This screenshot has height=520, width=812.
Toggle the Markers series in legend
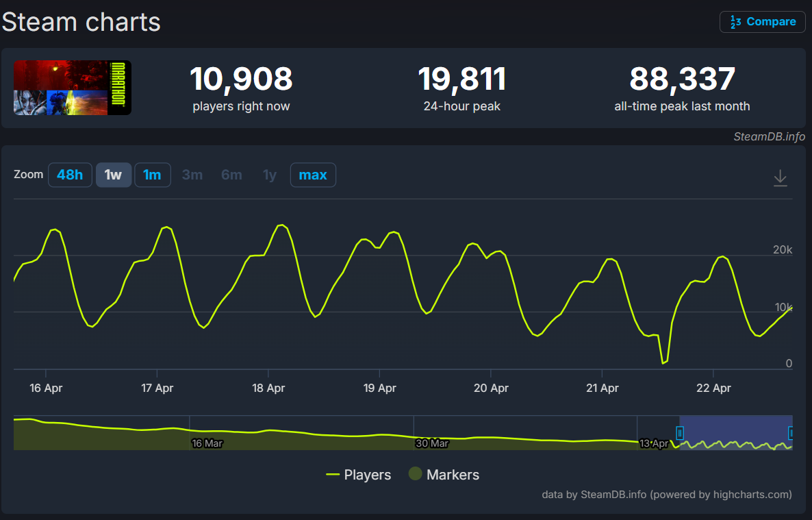pyautogui.click(x=444, y=474)
